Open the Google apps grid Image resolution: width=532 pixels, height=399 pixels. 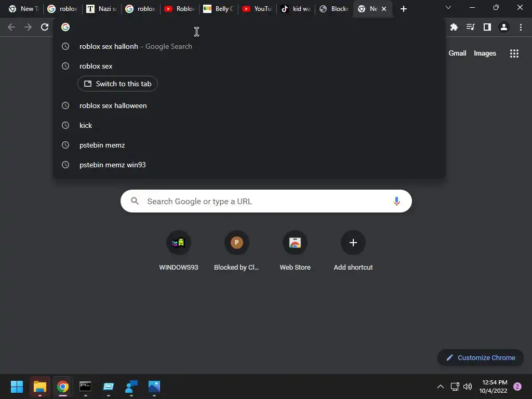514,54
